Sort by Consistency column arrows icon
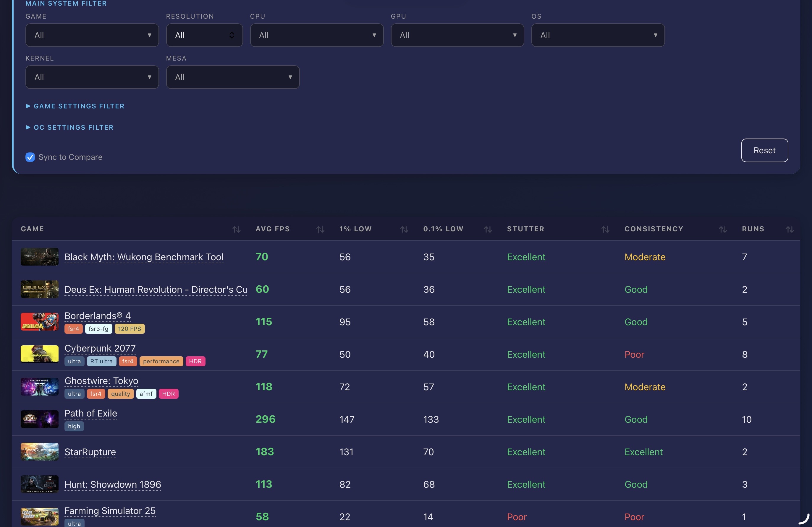The width and height of the screenshot is (812, 527). [x=723, y=230]
